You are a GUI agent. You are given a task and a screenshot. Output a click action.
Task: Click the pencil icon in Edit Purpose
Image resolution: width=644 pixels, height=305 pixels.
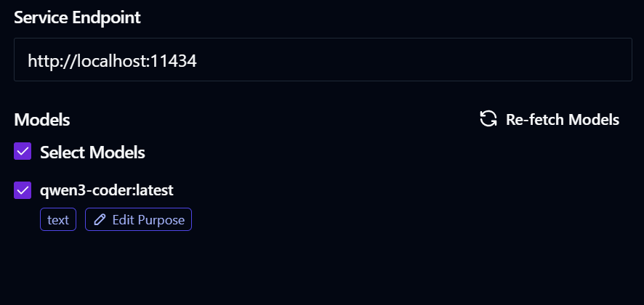pyautogui.click(x=100, y=220)
